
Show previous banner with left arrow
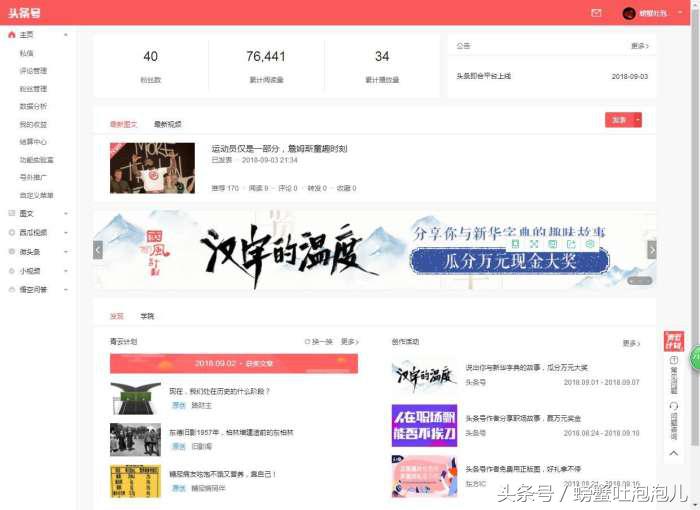pos(98,250)
